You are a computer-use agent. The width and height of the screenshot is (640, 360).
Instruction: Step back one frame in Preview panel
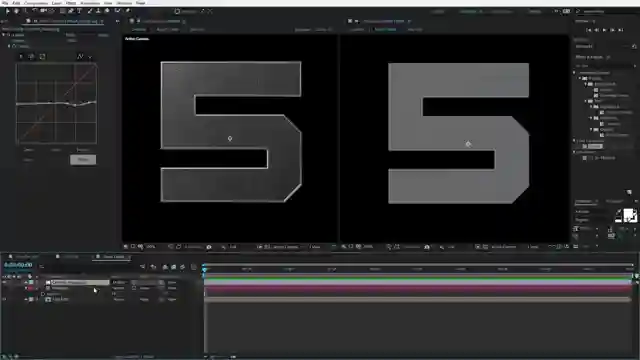coord(597,30)
